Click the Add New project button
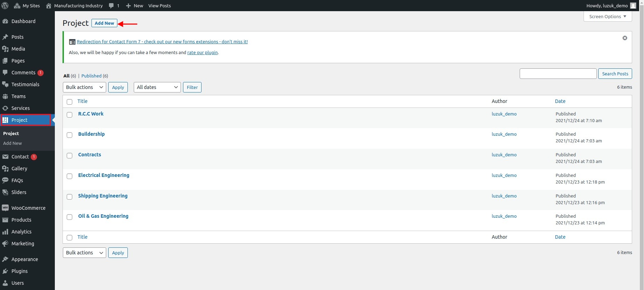644x290 pixels. pos(104,23)
